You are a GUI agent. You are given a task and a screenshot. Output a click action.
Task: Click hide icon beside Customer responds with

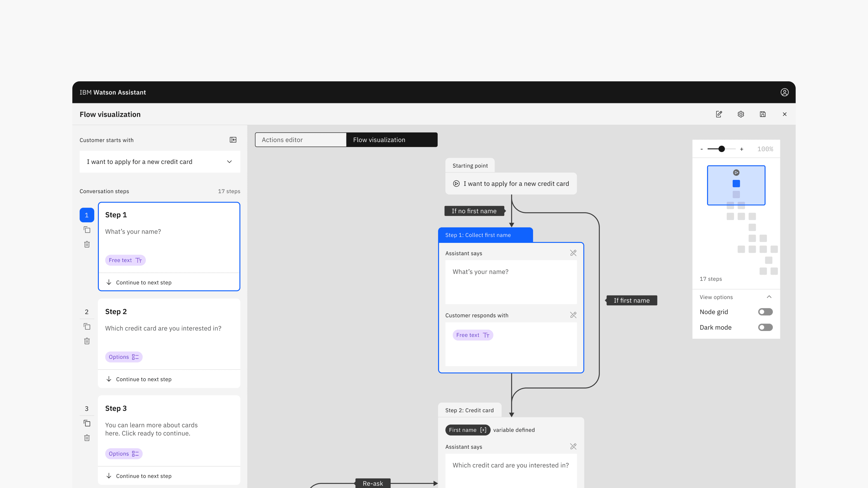tap(573, 315)
